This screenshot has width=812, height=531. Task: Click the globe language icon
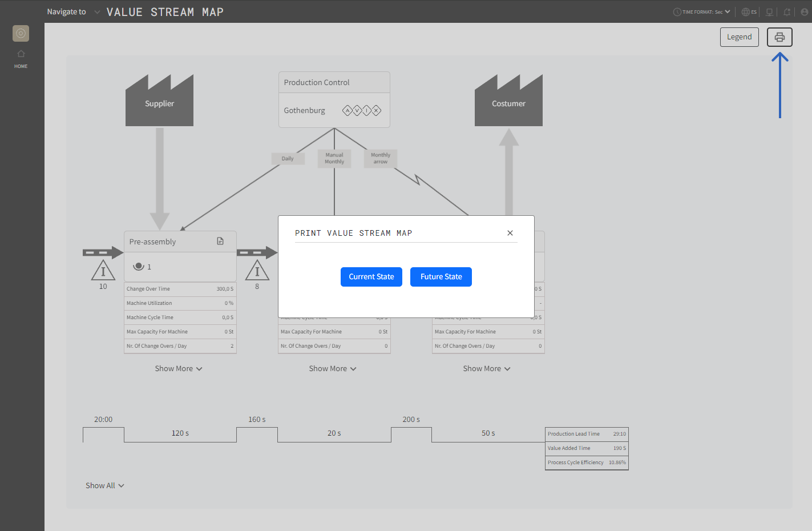(x=746, y=12)
